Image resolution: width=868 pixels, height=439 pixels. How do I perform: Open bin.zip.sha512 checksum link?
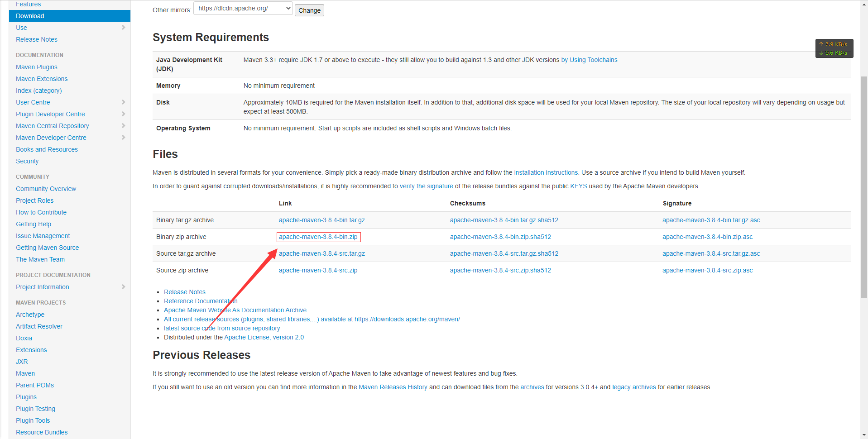point(500,237)
